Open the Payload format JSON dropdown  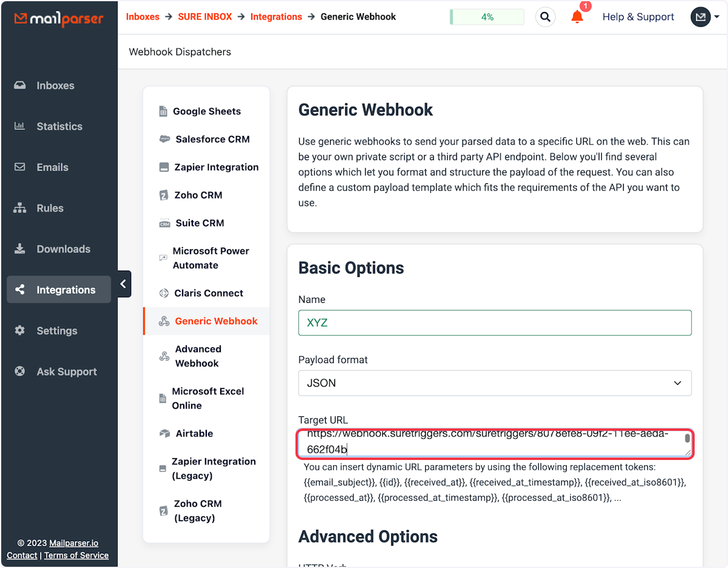click(x=495, y=383)
